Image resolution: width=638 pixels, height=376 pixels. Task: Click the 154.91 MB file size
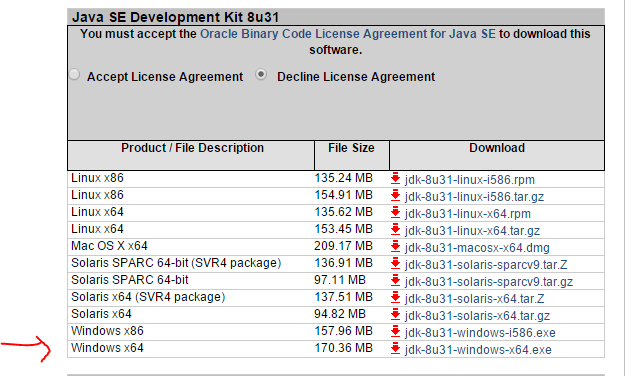(x=343, y=195)
